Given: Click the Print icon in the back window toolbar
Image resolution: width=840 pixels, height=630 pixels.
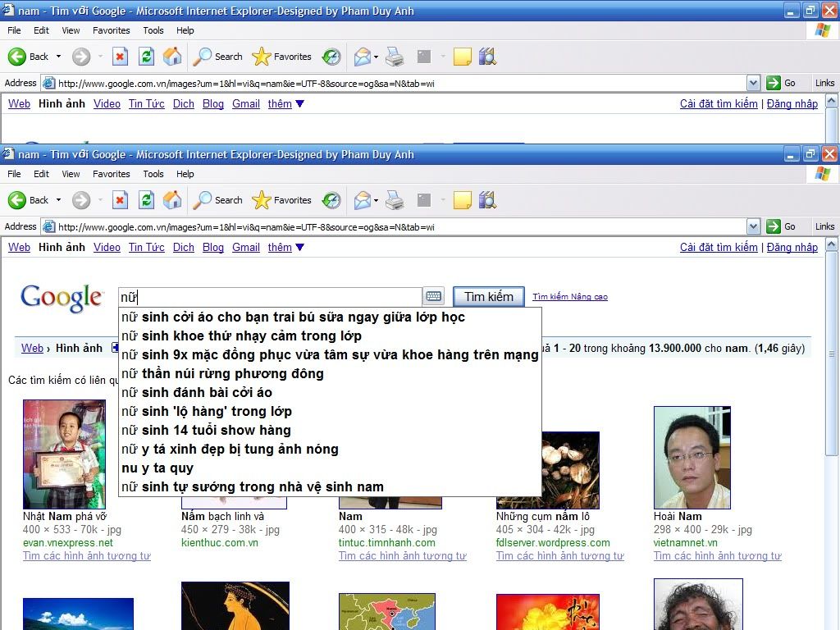Looking at the screenshot, I should [x=395, y=57].
